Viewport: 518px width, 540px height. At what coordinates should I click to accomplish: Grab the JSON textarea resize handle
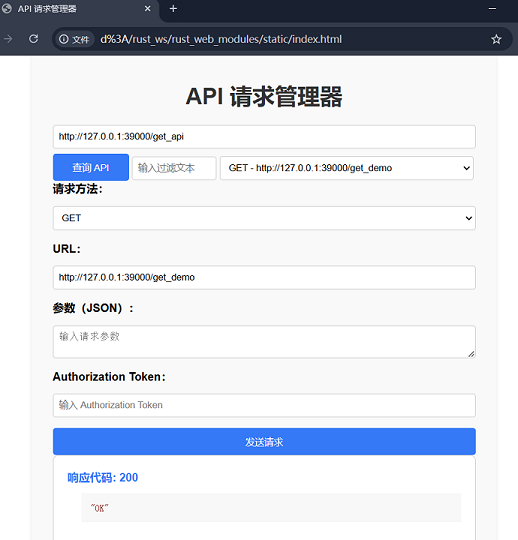471,354
